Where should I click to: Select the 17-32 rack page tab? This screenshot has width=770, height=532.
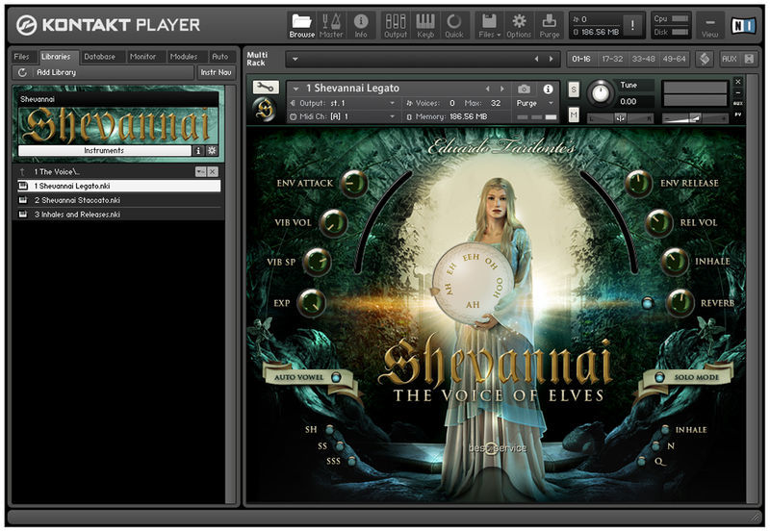(x=612, y=59)
